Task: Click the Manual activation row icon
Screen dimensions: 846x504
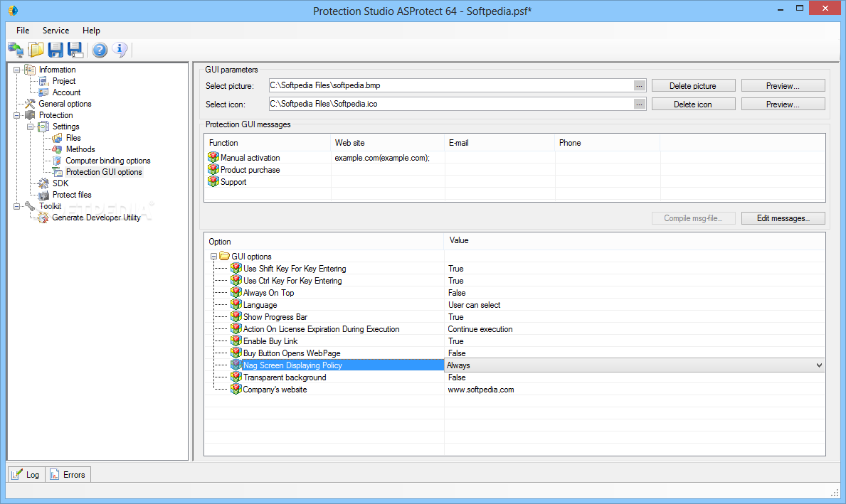Action: coord(213,157)
